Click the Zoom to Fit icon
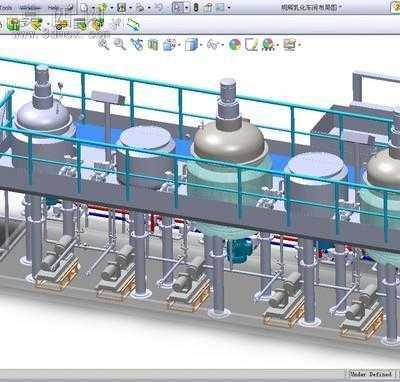Image resolution: width=400 pixels, height=382 pixels. (x=104, y=44)
